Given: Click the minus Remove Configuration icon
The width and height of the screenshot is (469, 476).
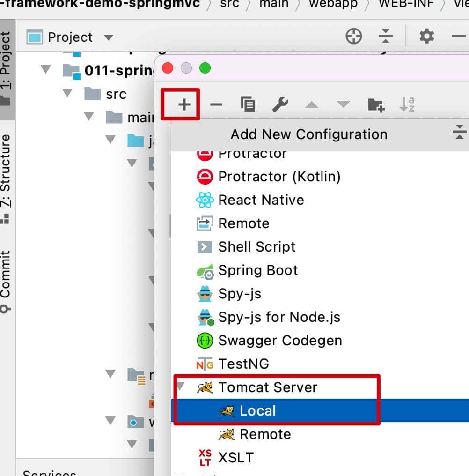Looking at the screenshot, I should 216,105.
